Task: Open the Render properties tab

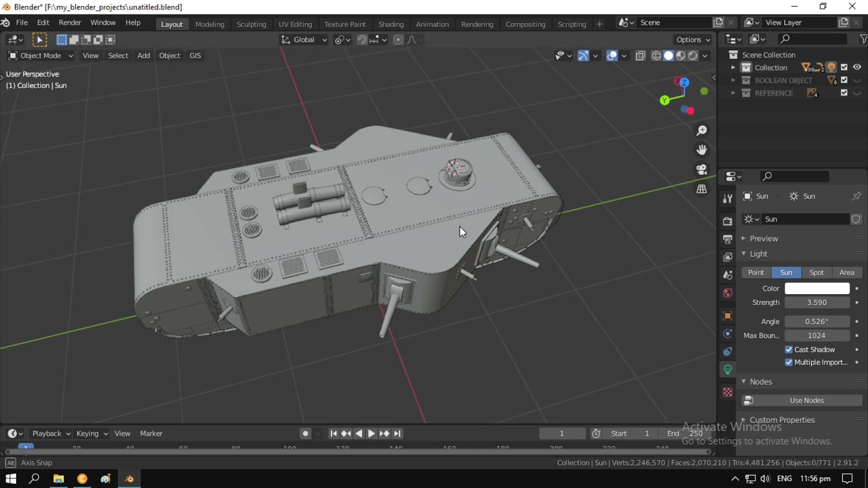Action: (x=728, y=221)
